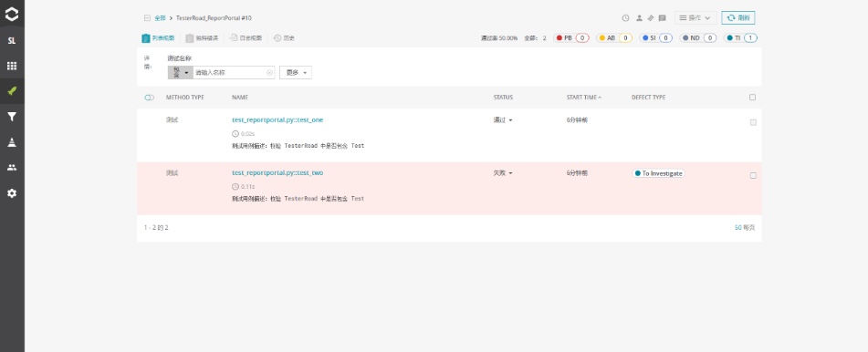
Task: Click the NAME column header
Action: coord(240,98)
